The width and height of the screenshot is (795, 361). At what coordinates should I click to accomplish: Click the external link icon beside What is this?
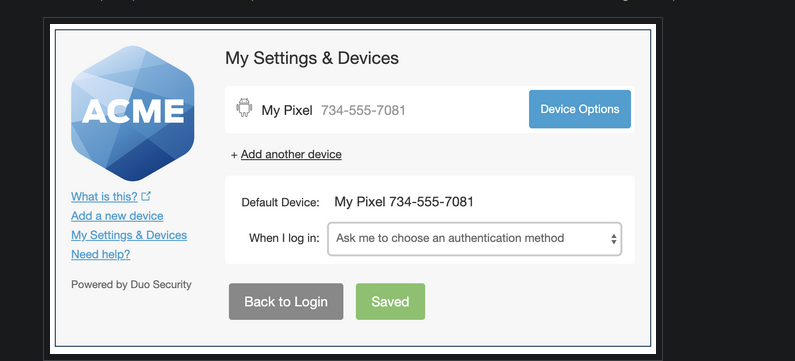[x=146, y=196]
